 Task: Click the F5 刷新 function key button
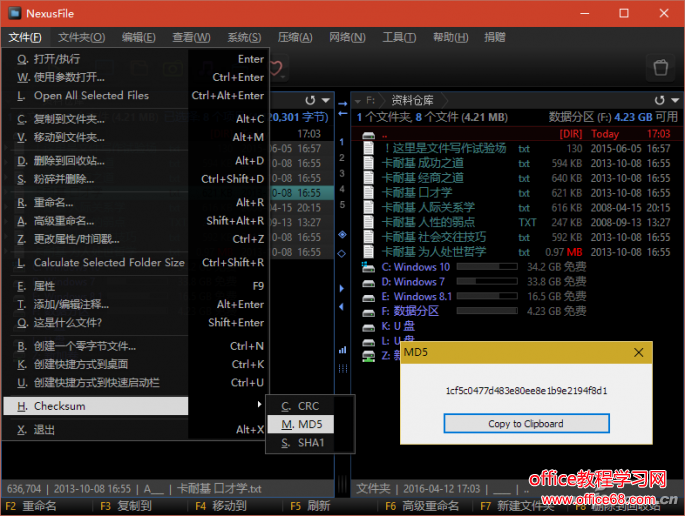pos(310,506)
